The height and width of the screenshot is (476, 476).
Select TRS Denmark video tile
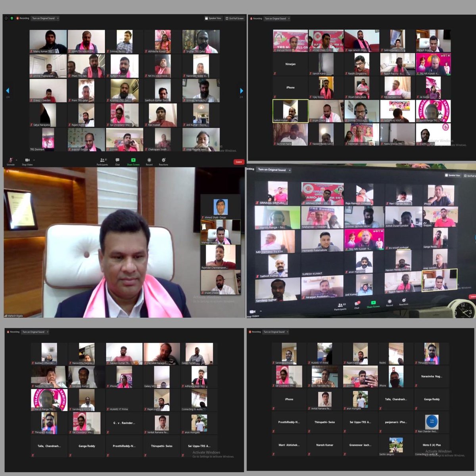(48, 139)
